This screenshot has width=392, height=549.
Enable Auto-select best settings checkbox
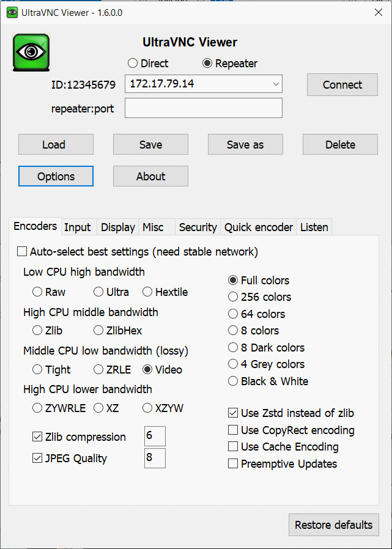point(23,252)
